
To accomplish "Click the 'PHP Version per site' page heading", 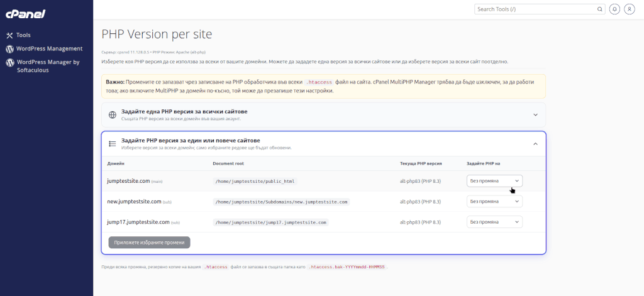I will [157, 34].
